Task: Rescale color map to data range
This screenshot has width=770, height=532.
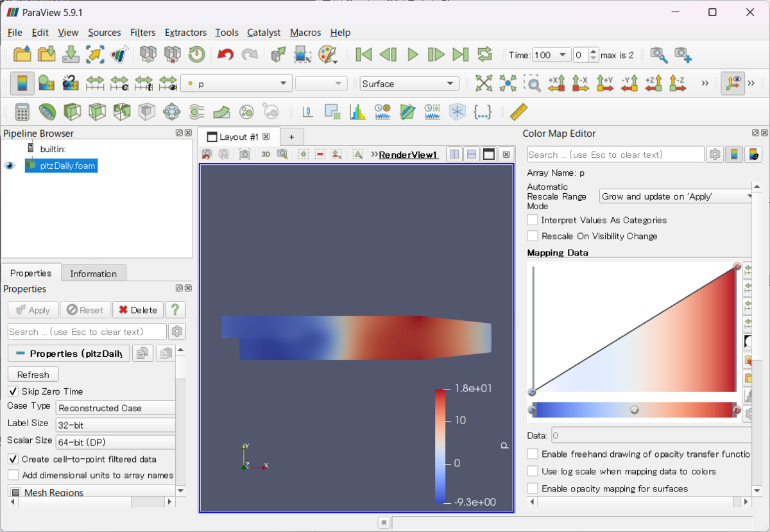Action: click(x=96, y=83)
